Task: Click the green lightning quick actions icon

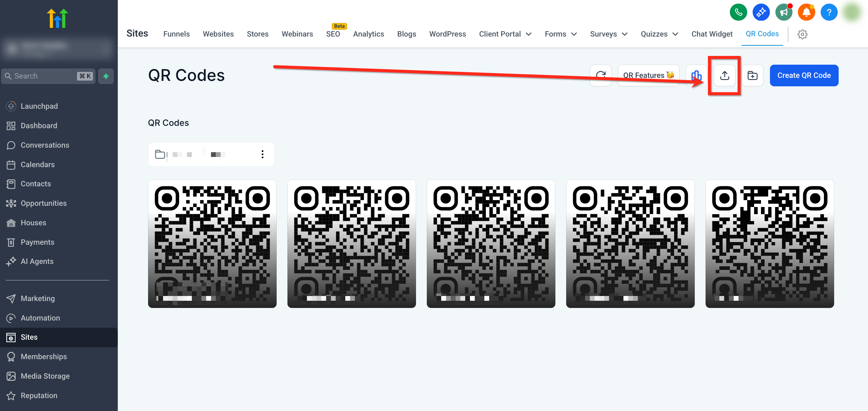Action: point(106,76)
